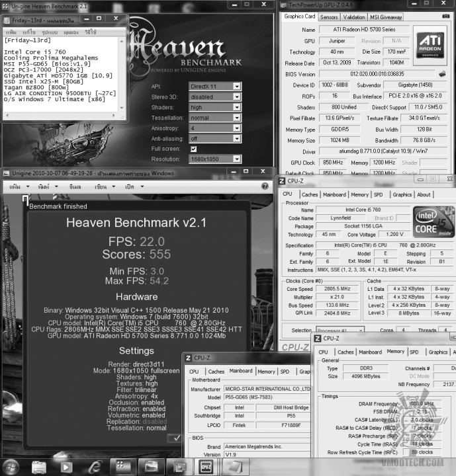Open the Photo Viewer พิมพ์ (Print) menu
Screen dimensions: 456x476
coord(48,186)
